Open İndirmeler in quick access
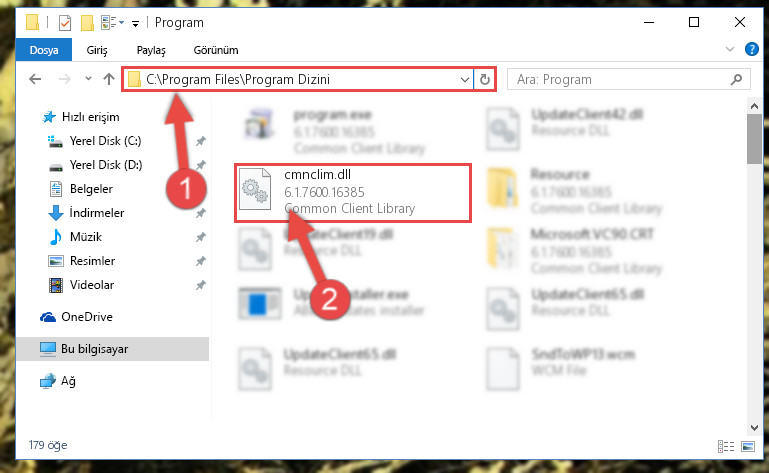769x473 pixels. 97,213
